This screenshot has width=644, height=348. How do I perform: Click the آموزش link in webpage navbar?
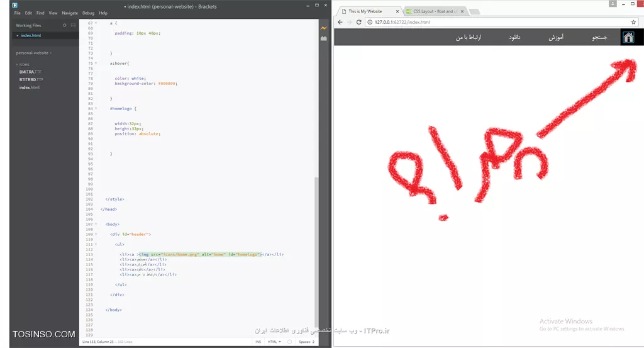pyautogui.click(x=556, y=37)
